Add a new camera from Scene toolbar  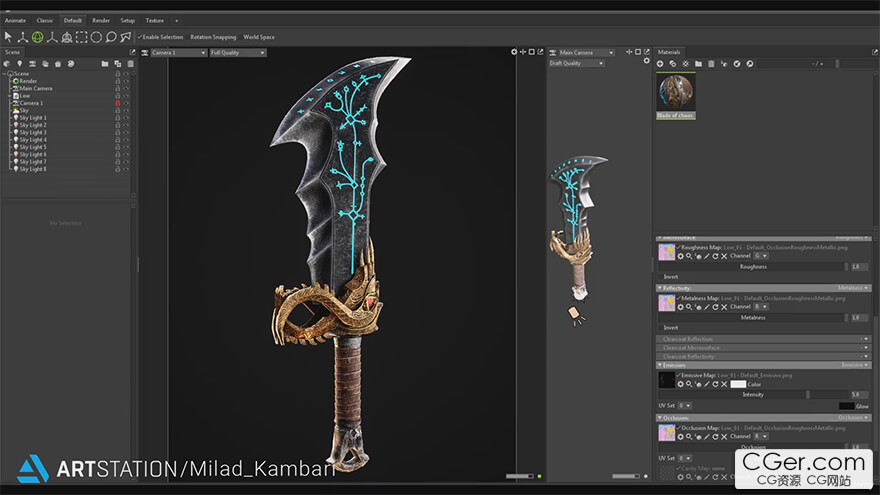(x=33, y=64)
